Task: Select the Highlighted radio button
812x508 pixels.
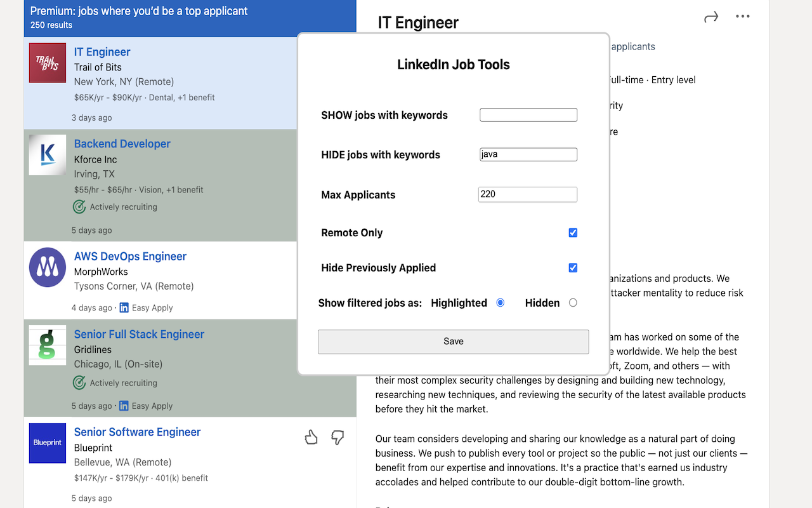Action: pos(501,303)
